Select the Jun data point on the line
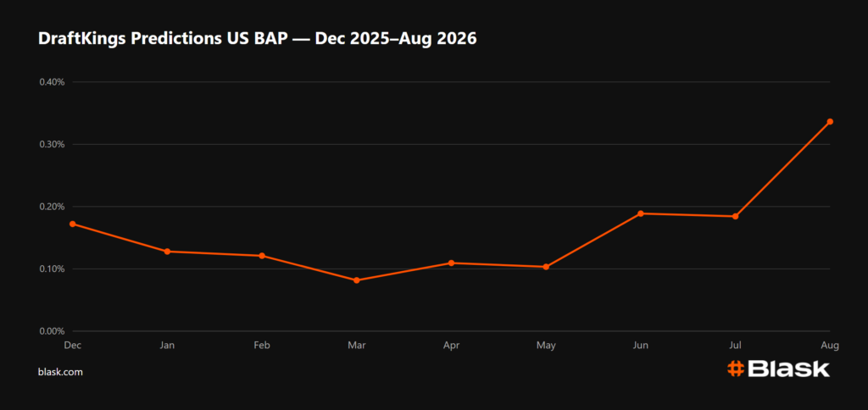868x410 pixels. point(641,213)
